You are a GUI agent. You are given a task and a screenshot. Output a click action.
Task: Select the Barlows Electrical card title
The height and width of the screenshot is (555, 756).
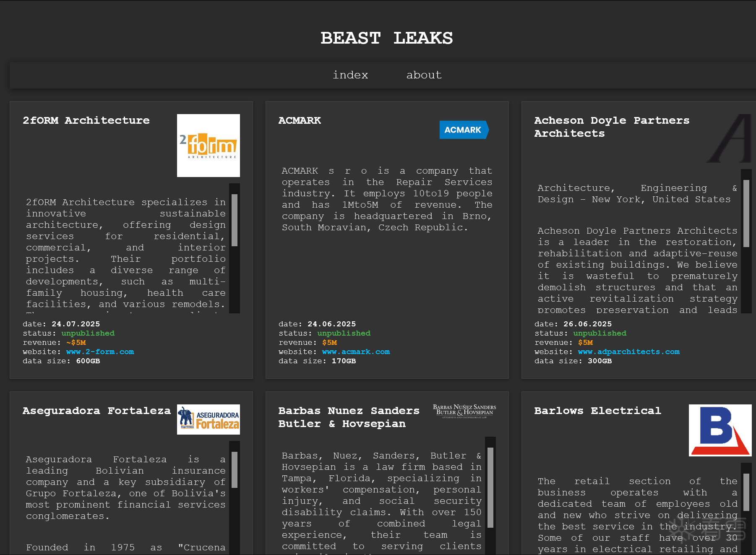(597, 411)
